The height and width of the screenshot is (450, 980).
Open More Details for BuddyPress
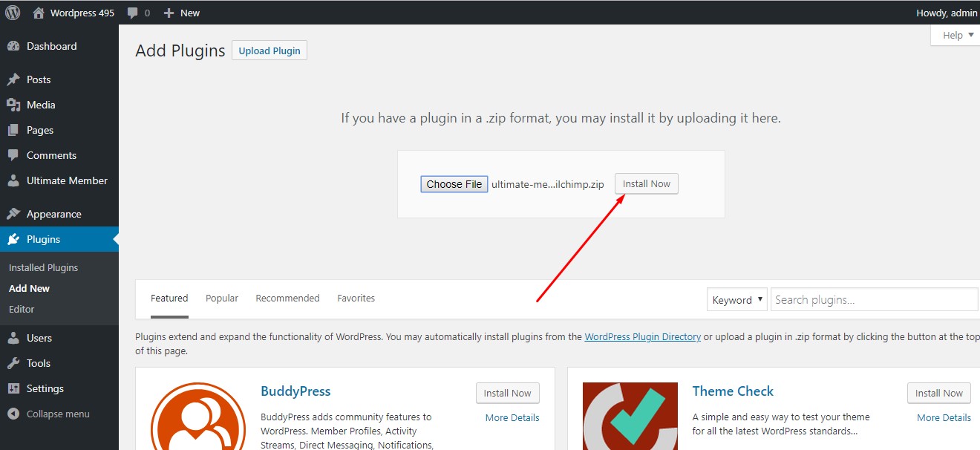(512, 417)
